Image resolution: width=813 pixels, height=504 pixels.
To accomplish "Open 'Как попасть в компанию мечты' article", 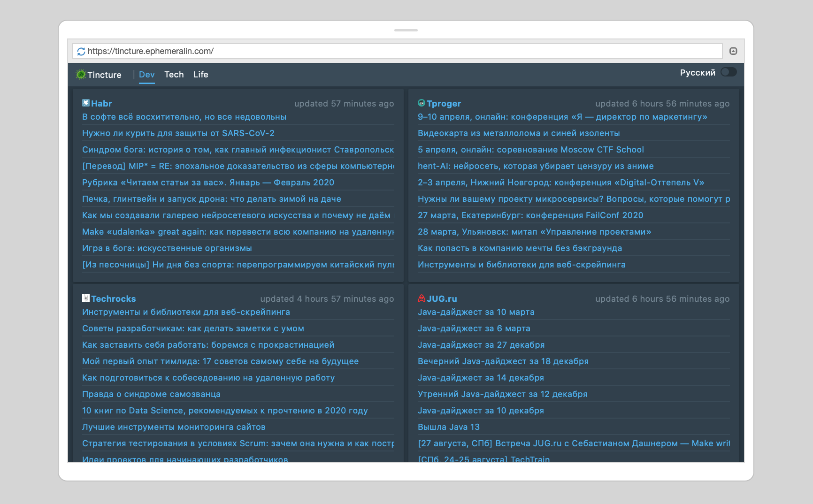I will click(x=520, y=248).
